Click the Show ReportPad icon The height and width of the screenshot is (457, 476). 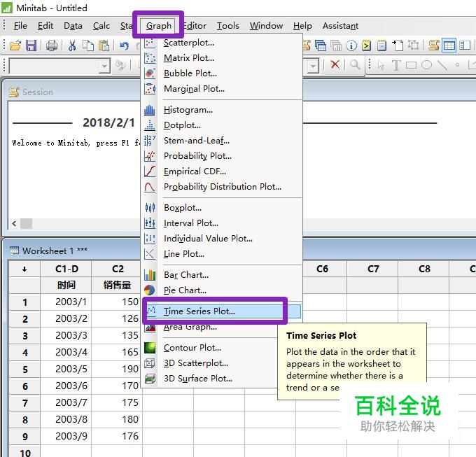coord(381,45)
